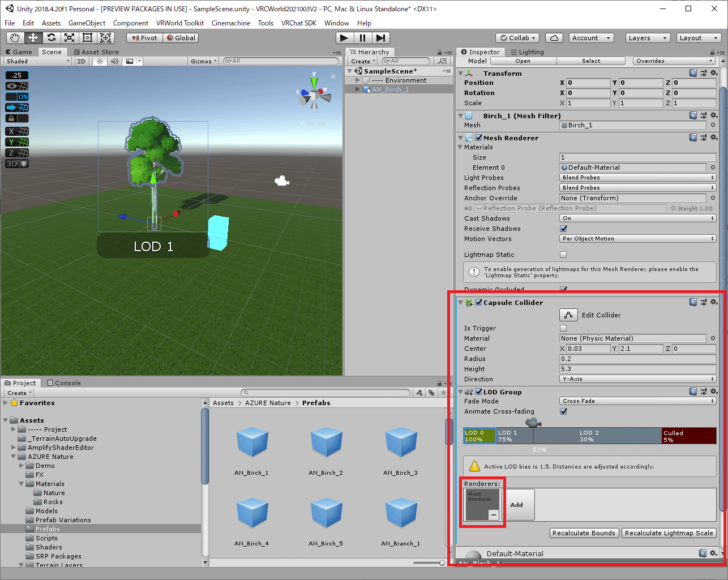Viewport: 728px width, 580px height.
Task: Open the VRChat SDK menu
Action: [x=298, y=23]
